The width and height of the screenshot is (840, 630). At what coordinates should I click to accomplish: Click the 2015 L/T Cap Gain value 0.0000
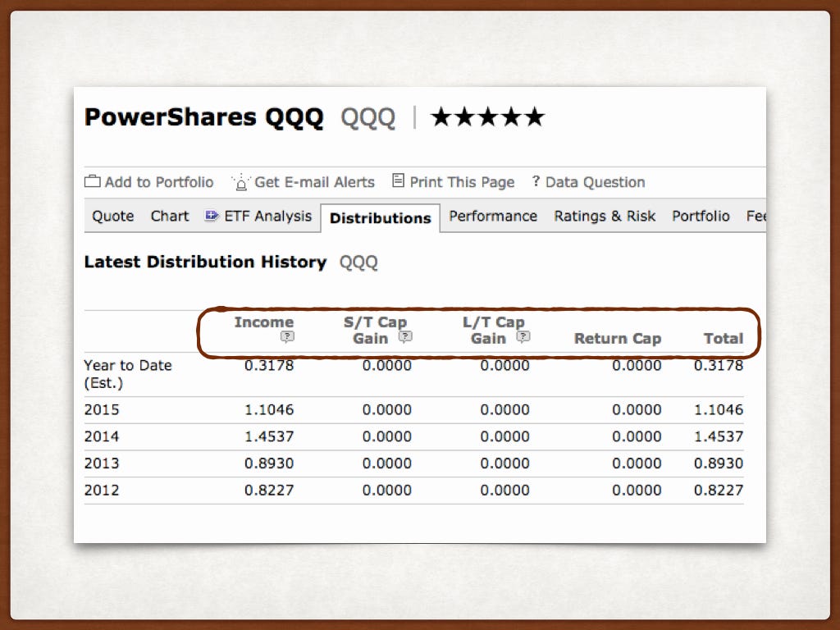(504, 410)
